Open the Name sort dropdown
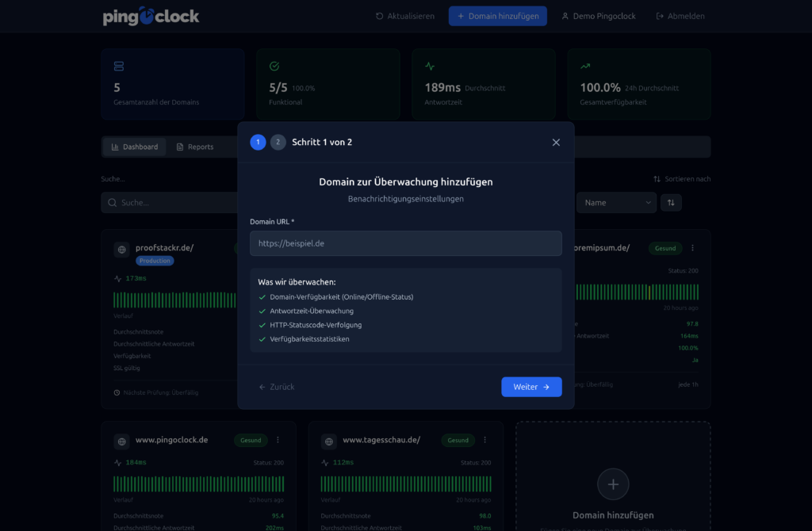 point(616,203)
